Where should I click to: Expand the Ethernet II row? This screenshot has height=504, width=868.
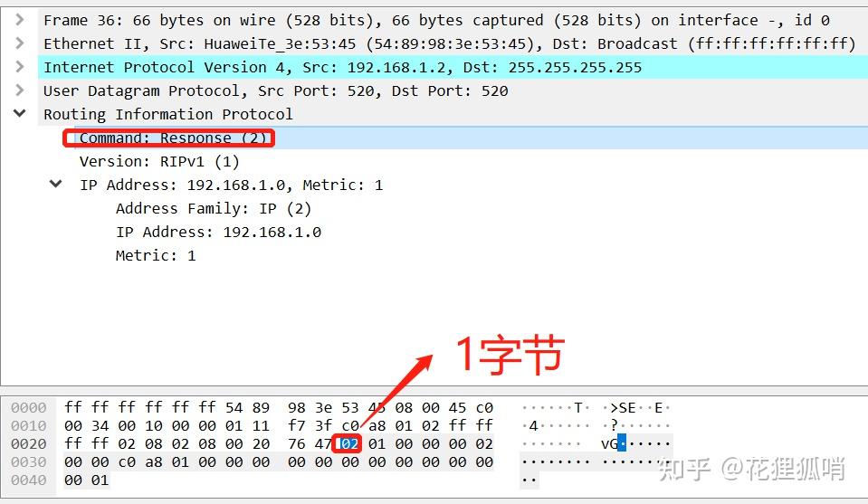tap(20, 43)
